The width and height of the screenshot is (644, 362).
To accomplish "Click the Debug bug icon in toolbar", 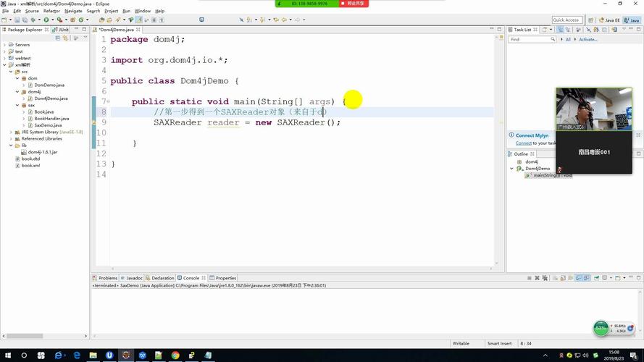I will pyautogui.click(x=33, y=20).
